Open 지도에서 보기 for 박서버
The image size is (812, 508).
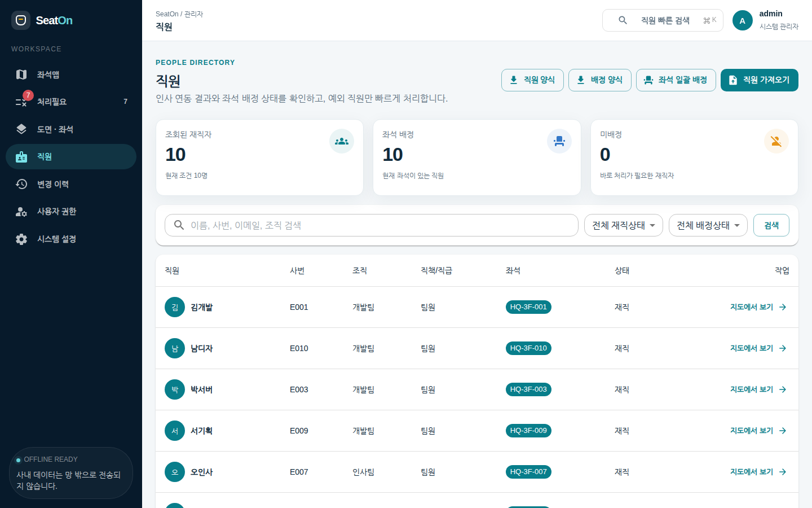click(758, 389)
